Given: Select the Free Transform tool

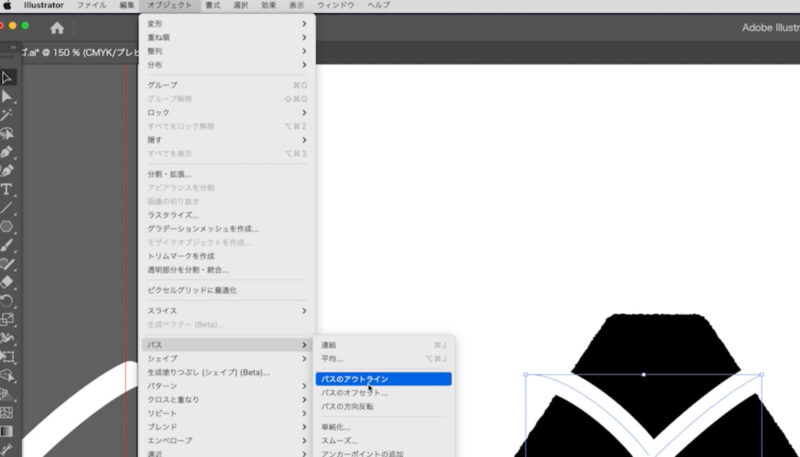Looking at the screenshot, I should pyautogui.click(x=7, y=357).
